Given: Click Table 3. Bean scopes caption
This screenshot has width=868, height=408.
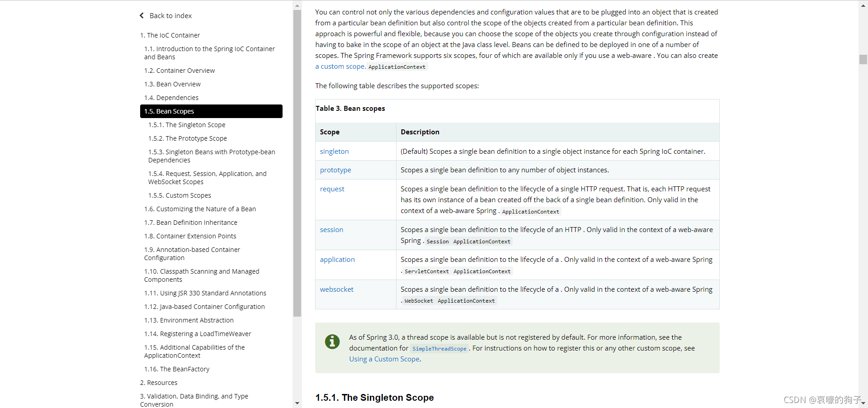Looking at the screenshot, I should tap(350, 109).
